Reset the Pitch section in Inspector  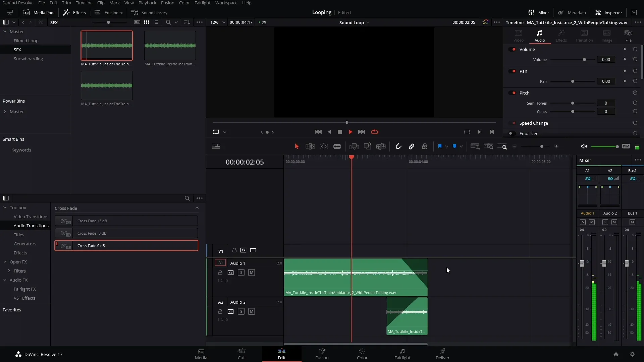(x=635, y=93)
